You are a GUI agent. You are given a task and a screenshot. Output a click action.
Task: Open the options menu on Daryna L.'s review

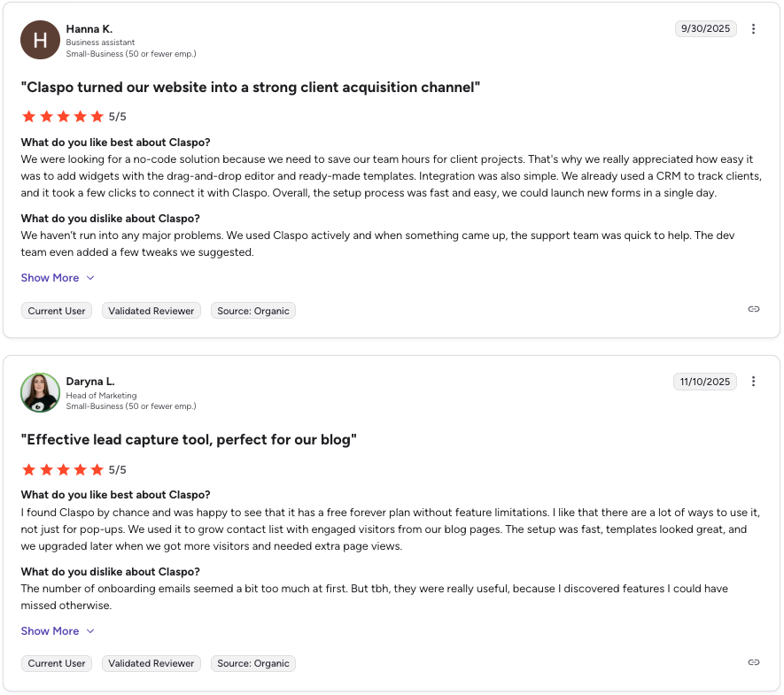click(x=753, y=382)
